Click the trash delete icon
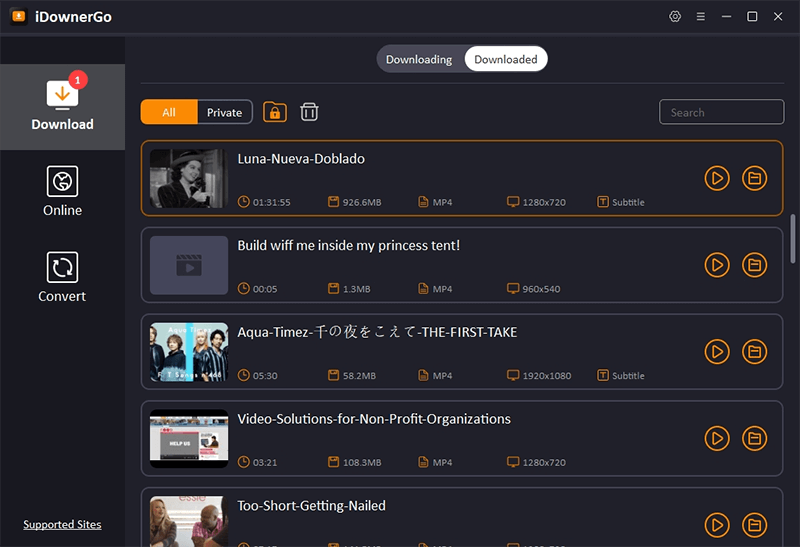This screenshot has height=547, width=800. coord(310,112)
